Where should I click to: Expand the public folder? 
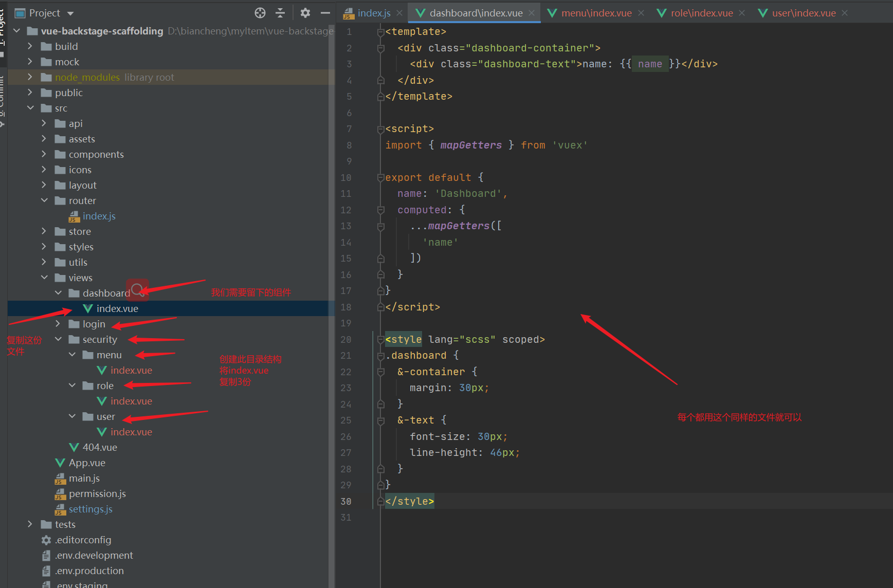(x=30, y=93)
